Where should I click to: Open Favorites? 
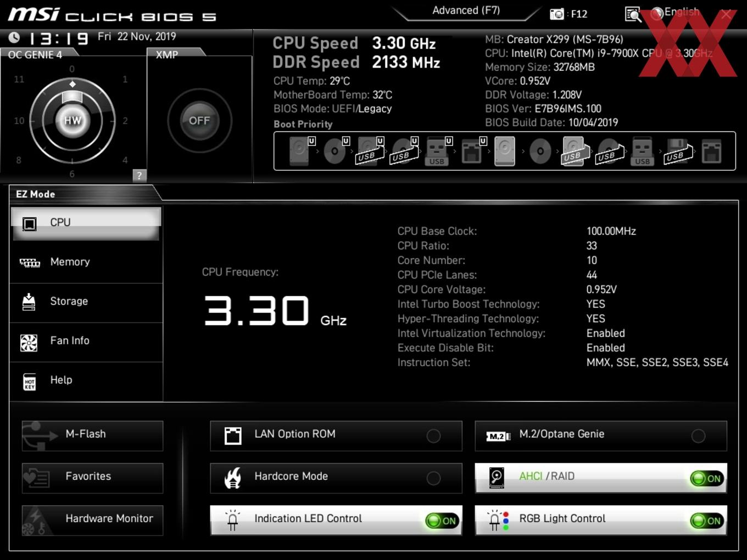coord(92,478)
